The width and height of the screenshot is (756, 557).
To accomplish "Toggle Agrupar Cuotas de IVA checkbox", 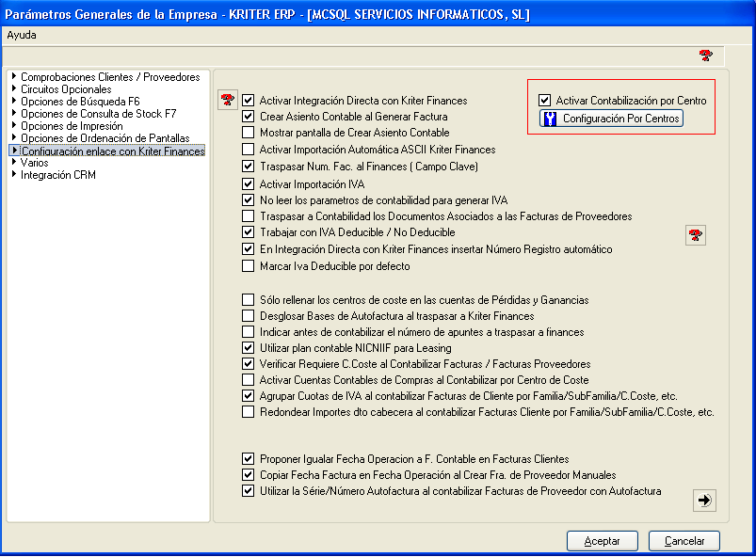I will coord(248,395).
